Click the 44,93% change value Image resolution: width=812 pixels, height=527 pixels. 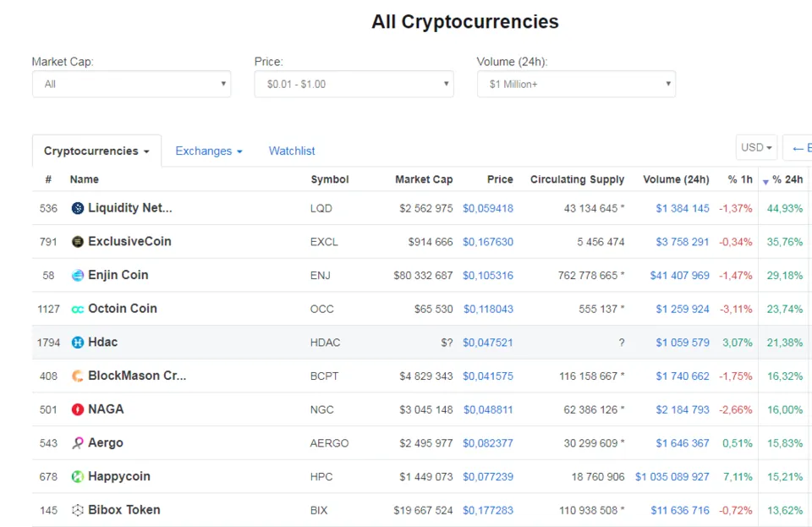pos(785,209)
